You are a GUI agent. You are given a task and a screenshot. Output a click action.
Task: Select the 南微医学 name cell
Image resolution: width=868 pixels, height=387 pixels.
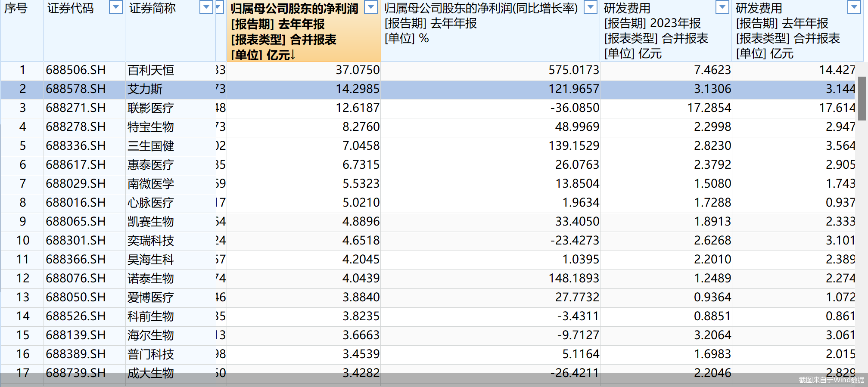(151, 184)
